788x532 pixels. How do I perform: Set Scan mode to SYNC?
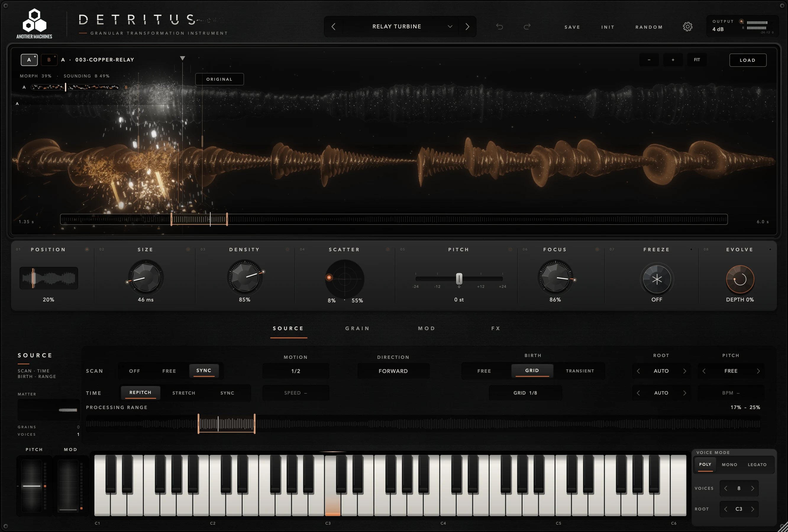(204, 371)
